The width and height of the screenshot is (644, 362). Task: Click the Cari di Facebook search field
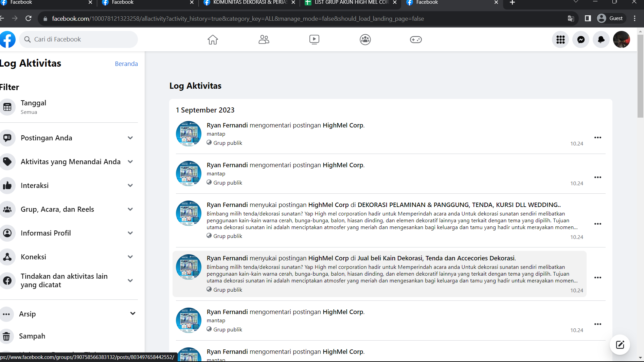click(x=78, y=39)
